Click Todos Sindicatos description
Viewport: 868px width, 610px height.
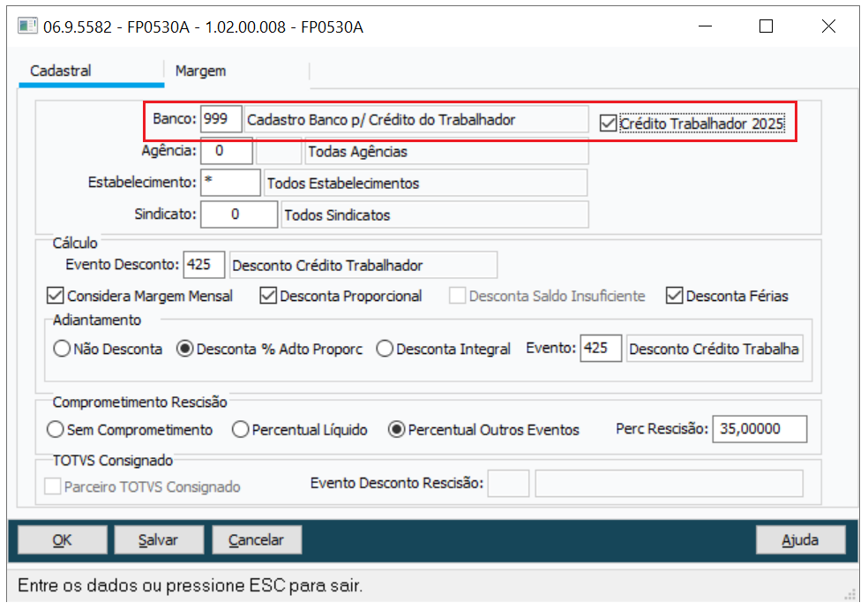point(435,215)
